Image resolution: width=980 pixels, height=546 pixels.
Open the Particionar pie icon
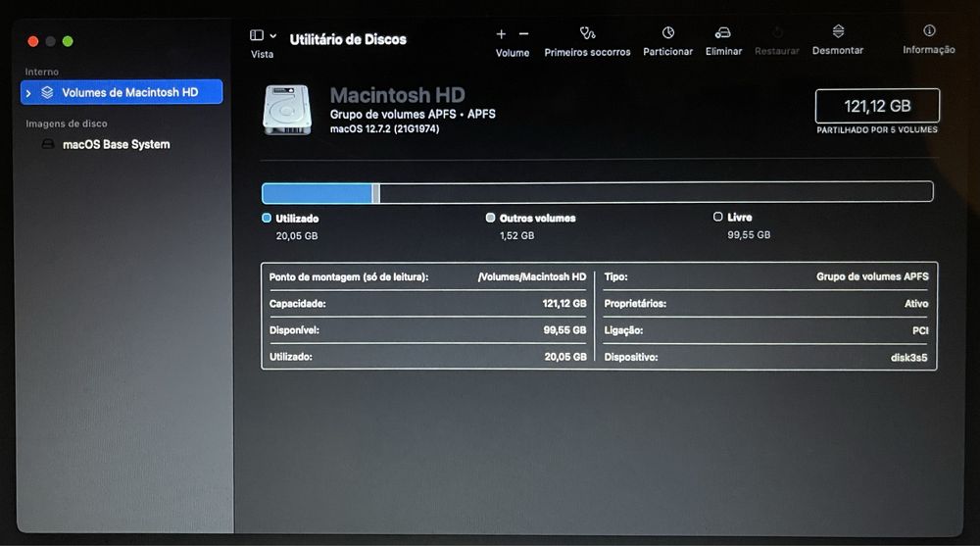[x=667, y=32]
